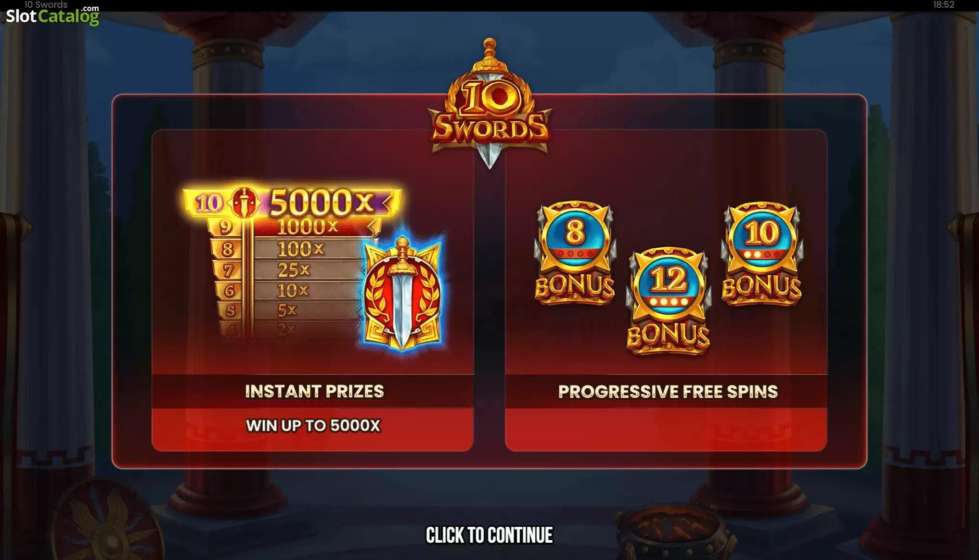Screen dimensions: 979x560
Task: Click the 10 Bonus shield symbol
Action: tap(761, 254)
